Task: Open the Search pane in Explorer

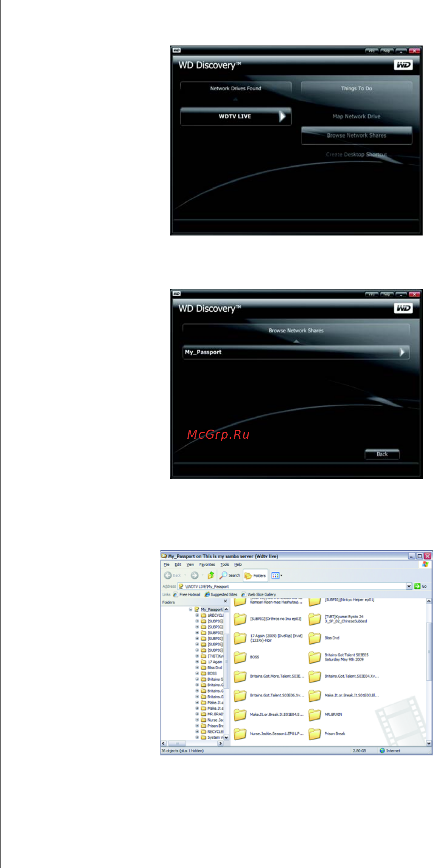Action: [x=230, y=575]
